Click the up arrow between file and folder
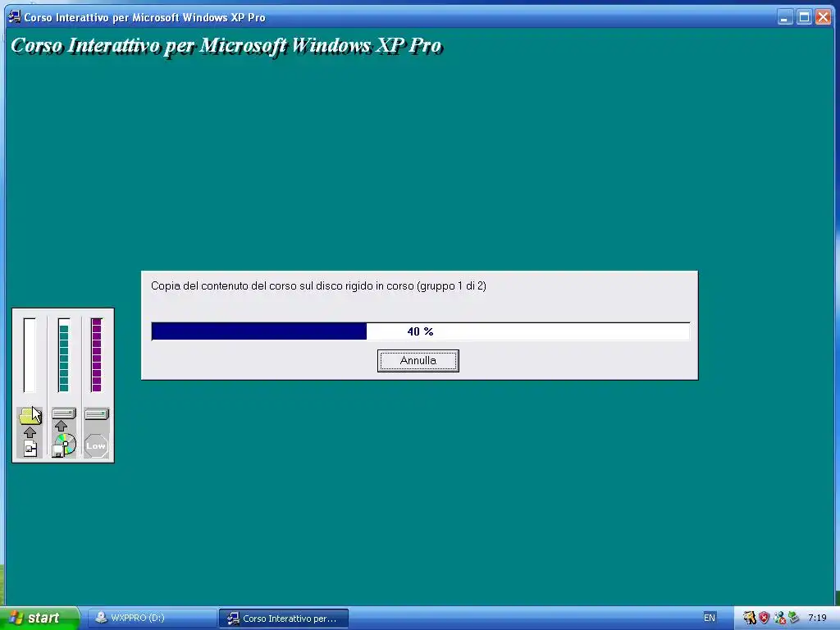Screen dimensions: 840x630 30,433
